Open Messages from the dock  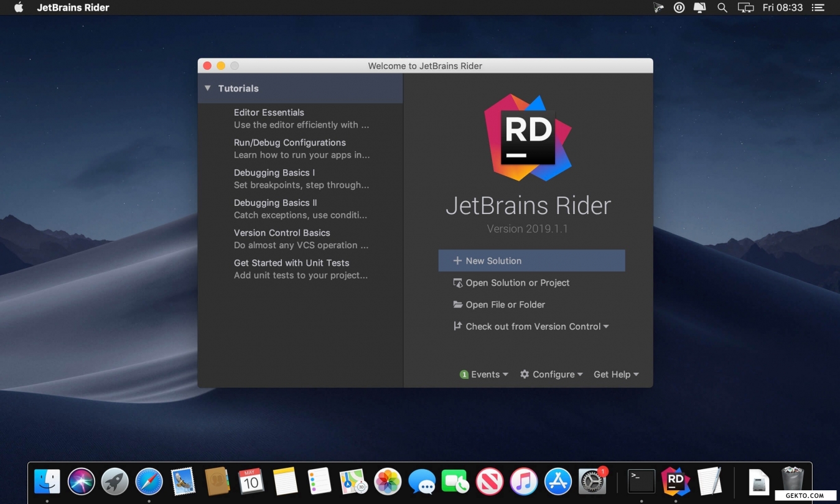422,482
